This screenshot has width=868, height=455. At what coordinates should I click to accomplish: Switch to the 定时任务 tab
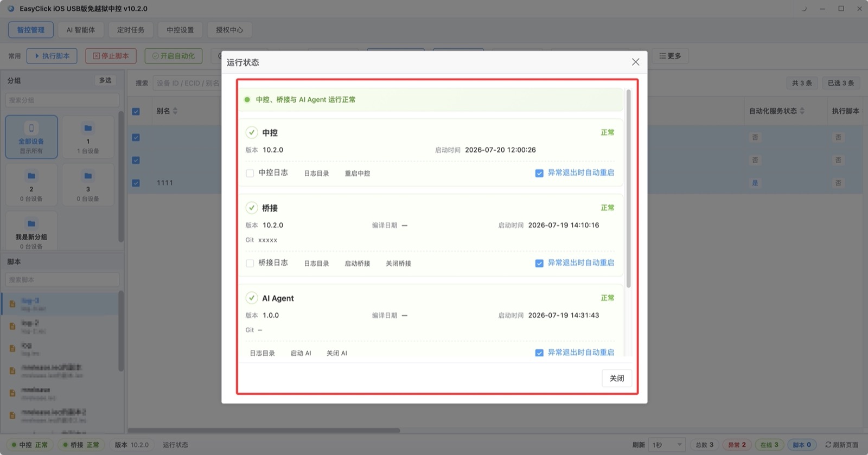click(131, 30)
